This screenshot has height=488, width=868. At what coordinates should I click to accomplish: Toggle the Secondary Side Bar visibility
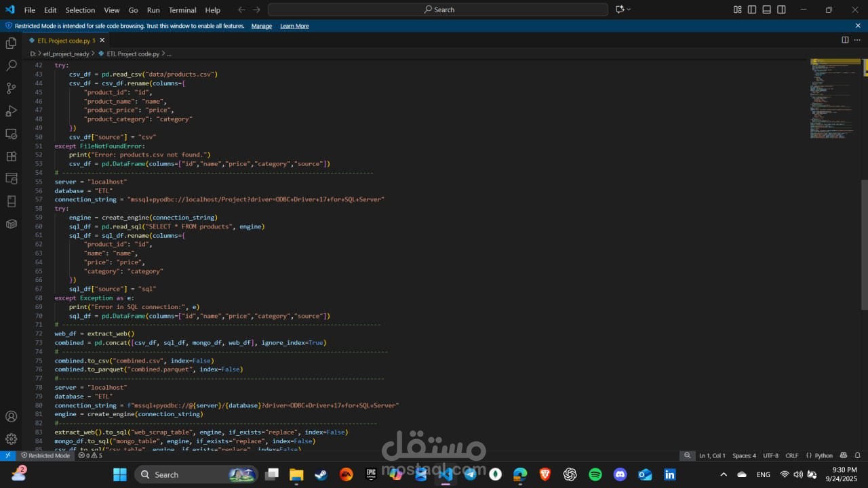click(782, 9)
